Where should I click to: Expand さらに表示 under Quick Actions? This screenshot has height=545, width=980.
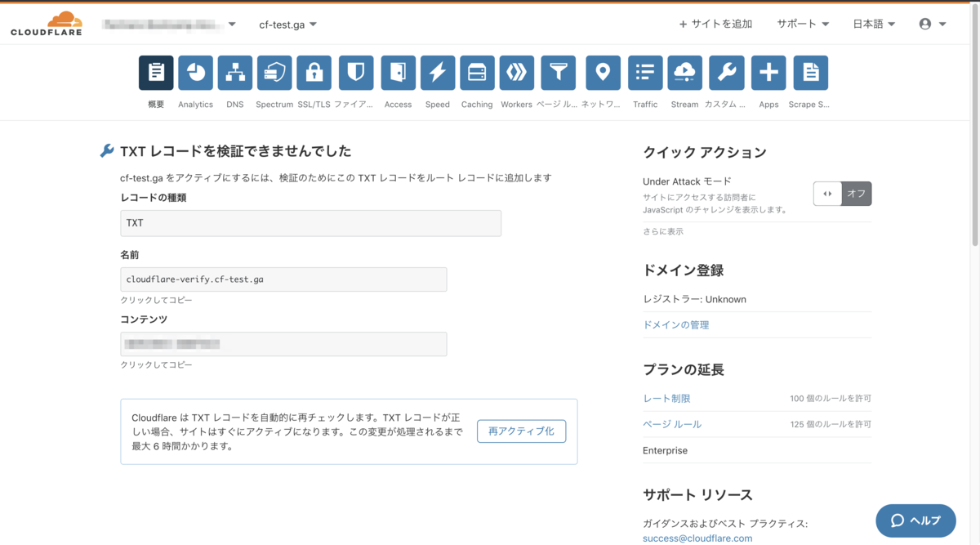663,232
